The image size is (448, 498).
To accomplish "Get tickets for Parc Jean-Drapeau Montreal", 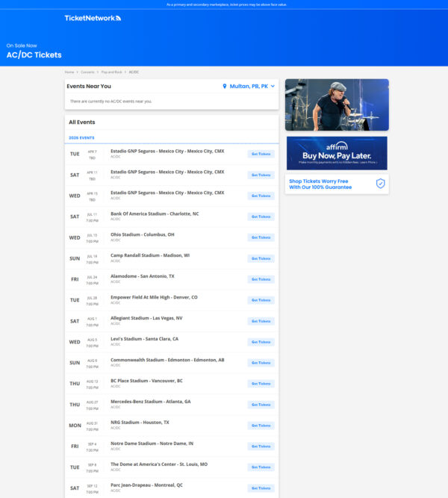I will pyautogui.click(x=261, y=488).
